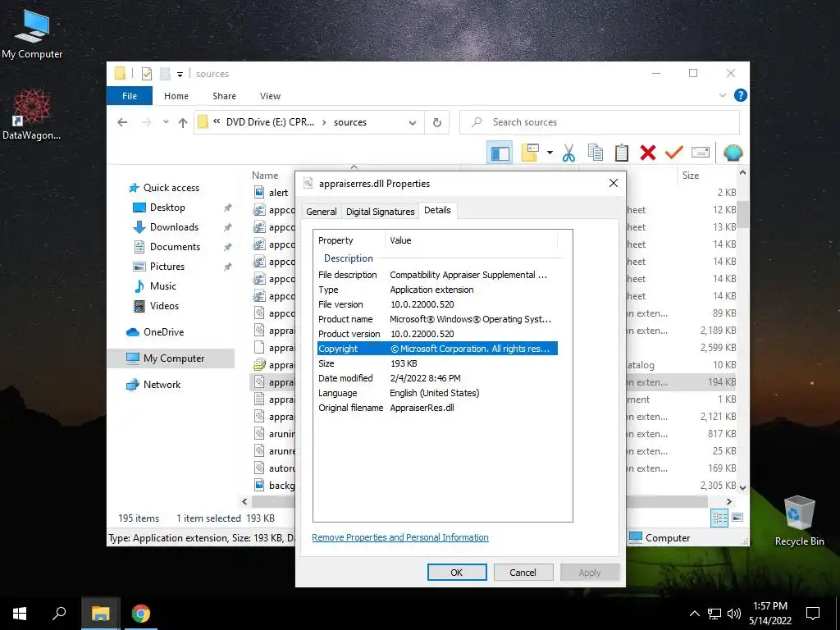This screenshot has width=840, height=630.
Task: Select Videos in the navigation pane
Action: (x=164, y=306)
